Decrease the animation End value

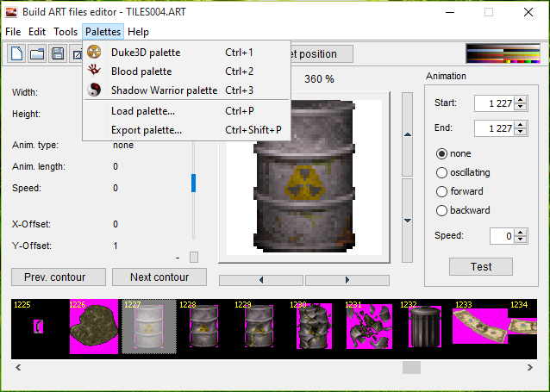[521, 132]
